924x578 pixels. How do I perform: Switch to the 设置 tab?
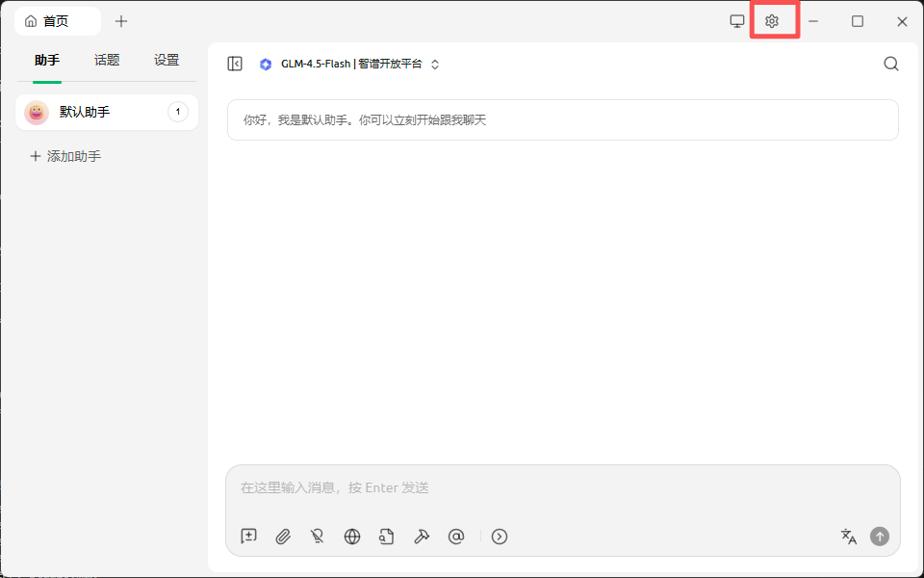166,60
